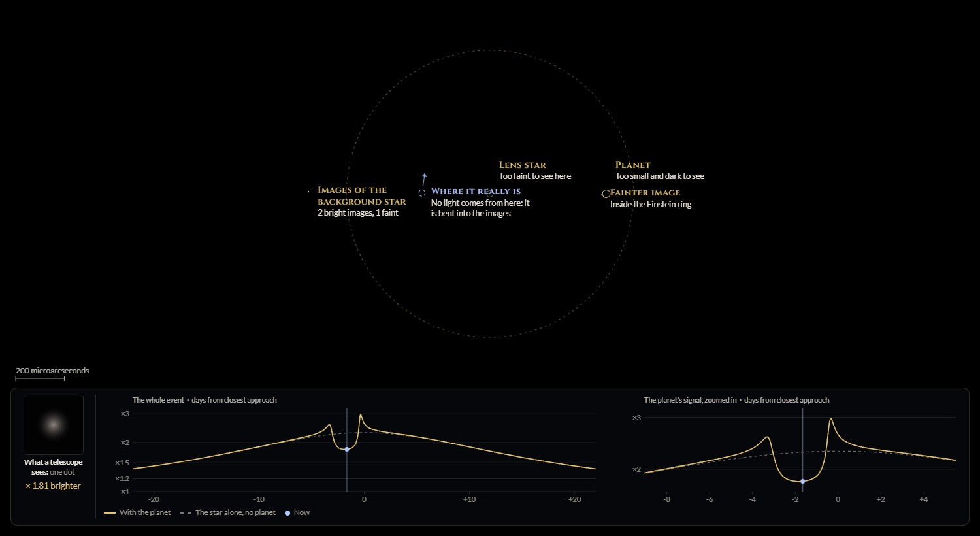Click the "Where it really is" label

pyautogui.click(x=476, y=192)
